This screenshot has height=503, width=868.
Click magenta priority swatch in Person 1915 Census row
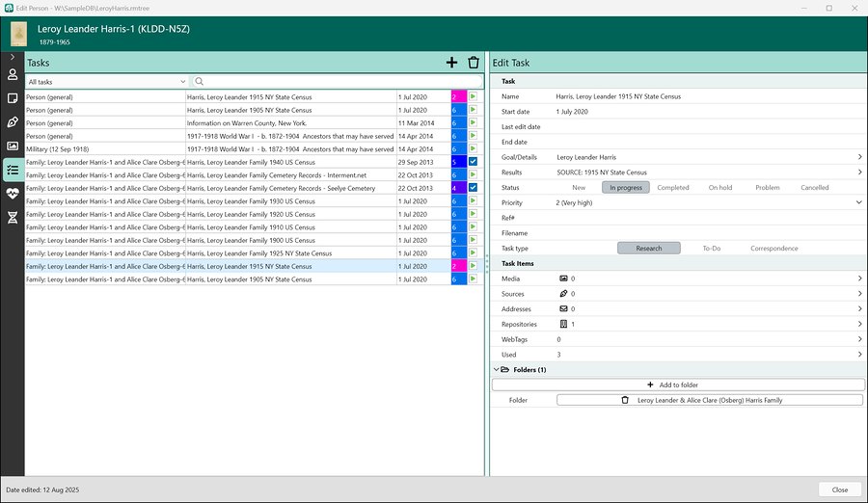tap(459, 96)
